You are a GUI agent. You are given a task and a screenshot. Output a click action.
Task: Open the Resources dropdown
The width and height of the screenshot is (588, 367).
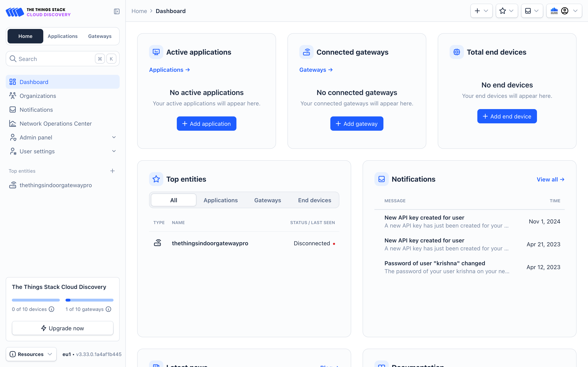[x=31, y=354]
